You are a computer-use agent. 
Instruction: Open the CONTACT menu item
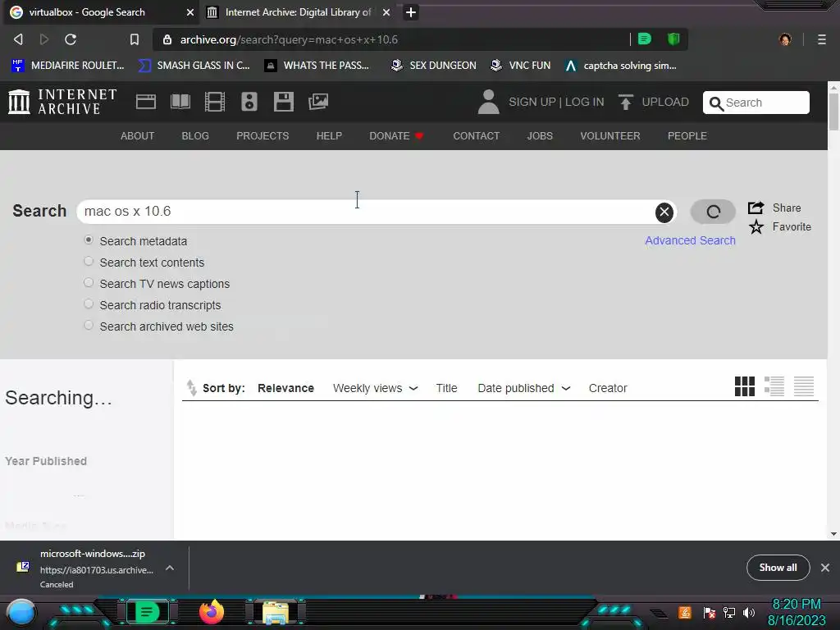coord(477,136)
